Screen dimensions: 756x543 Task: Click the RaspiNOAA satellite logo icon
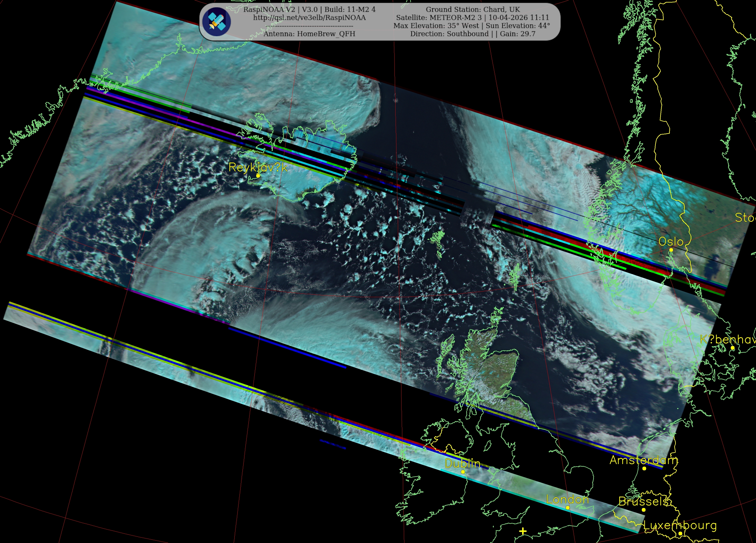[x=217, y=21]
